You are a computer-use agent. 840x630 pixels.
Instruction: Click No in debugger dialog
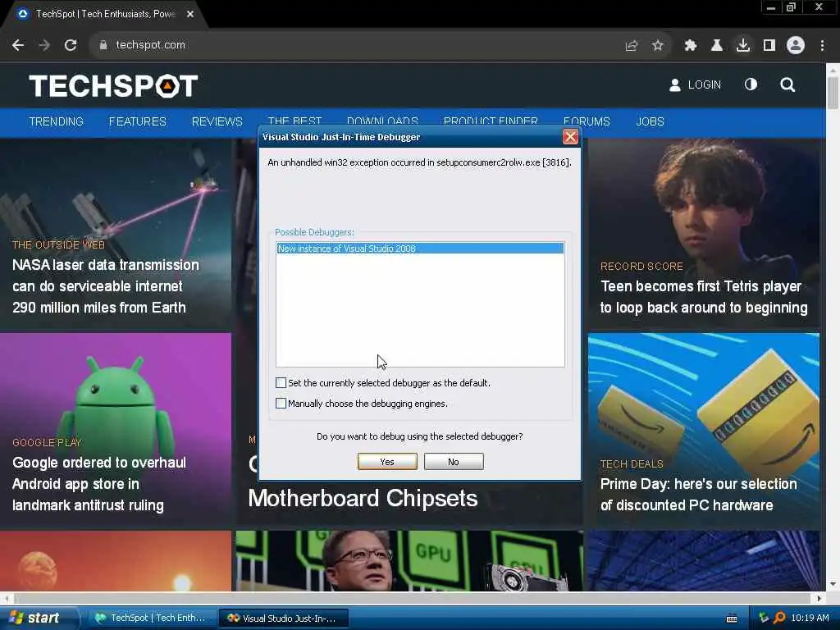(454, 462)
